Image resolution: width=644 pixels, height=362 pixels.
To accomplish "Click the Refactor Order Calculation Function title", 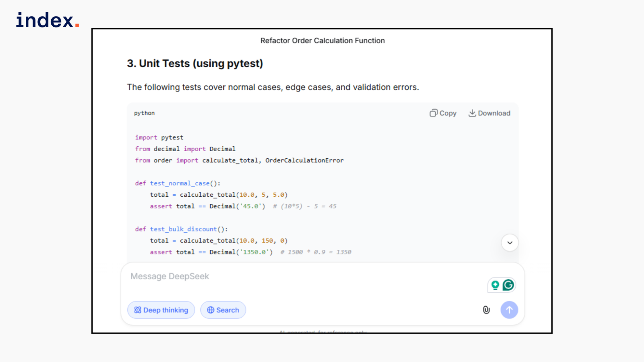I will (322, 41).
